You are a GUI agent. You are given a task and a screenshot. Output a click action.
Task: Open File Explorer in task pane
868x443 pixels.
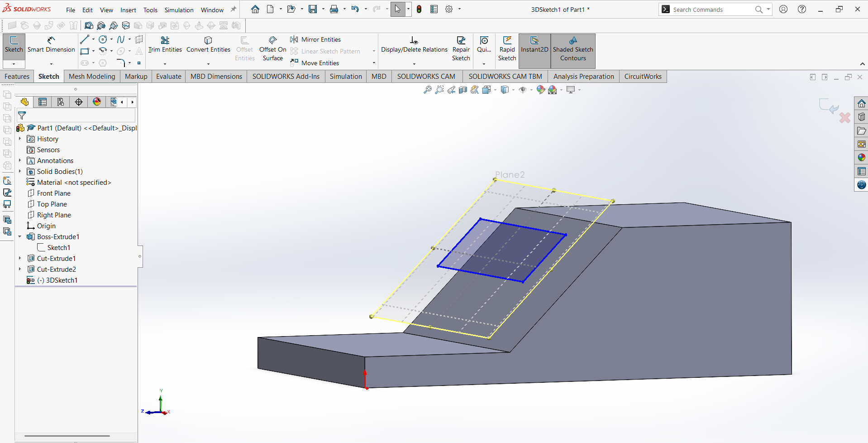coord(861,130)
